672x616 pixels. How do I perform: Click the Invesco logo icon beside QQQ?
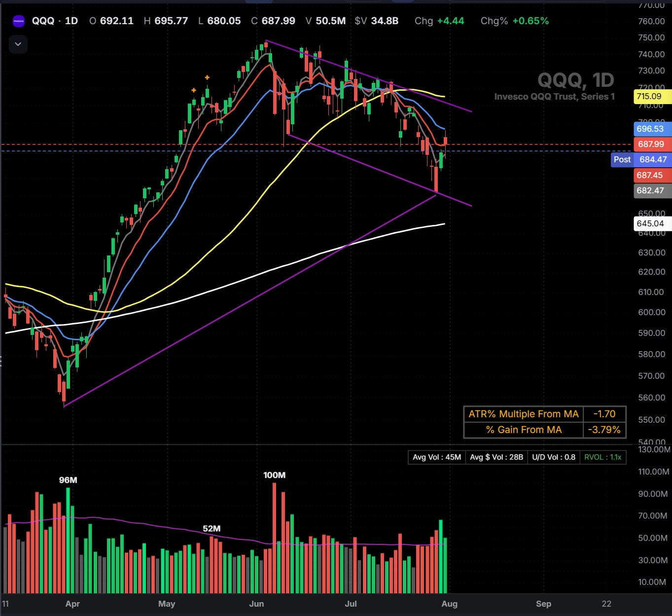(x=19, y=21)
